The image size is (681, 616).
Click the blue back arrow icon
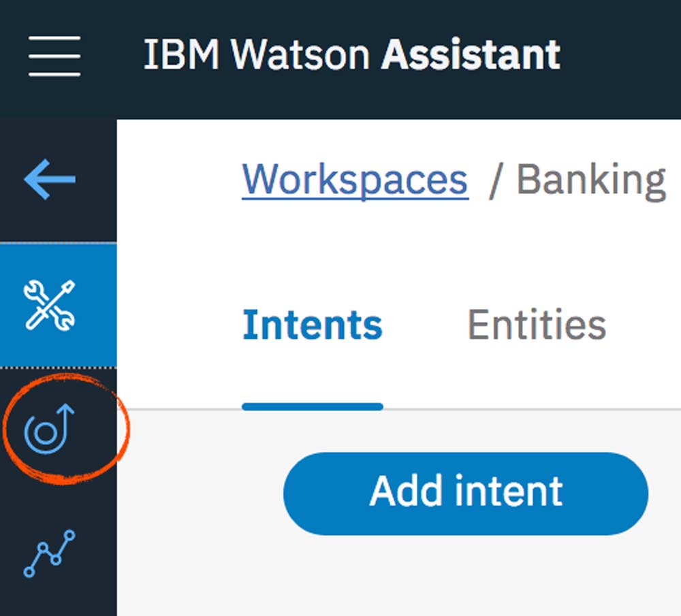[x=50, y=180]
